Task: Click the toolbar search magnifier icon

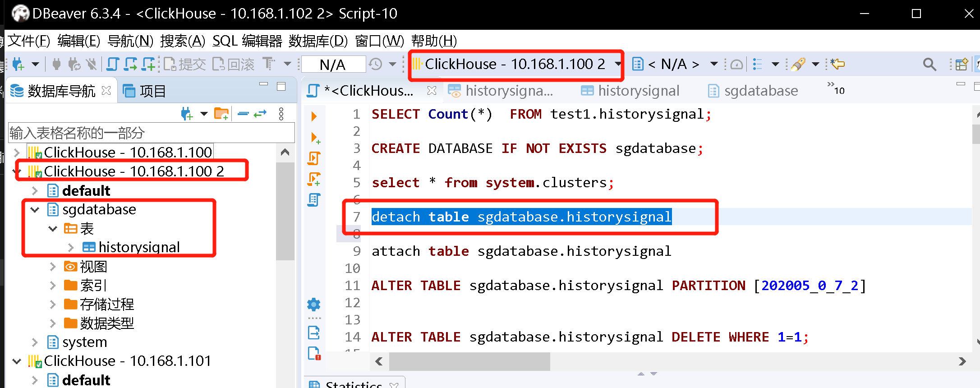Action: tap(929, 64)
